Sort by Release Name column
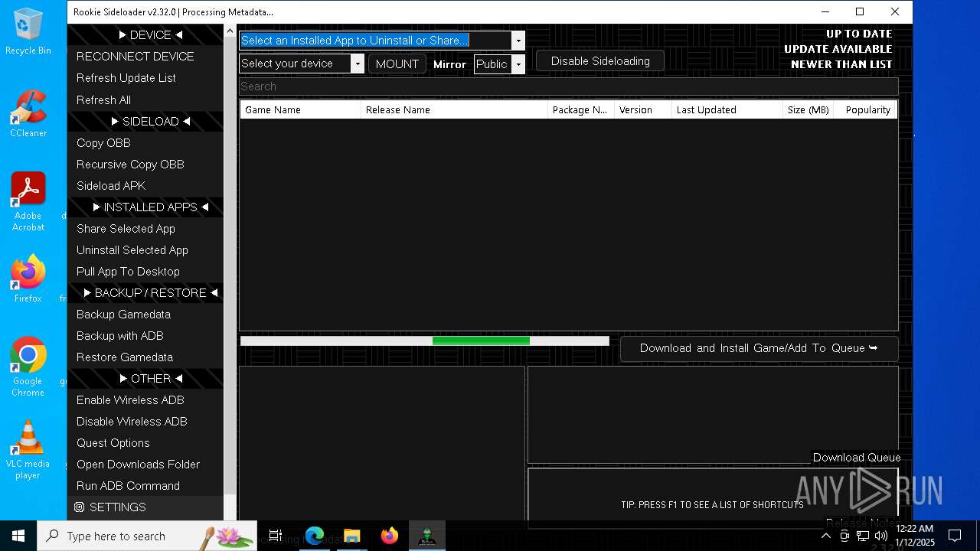Image resolution: width=980 pixels, height=551 pixels. 454,109
